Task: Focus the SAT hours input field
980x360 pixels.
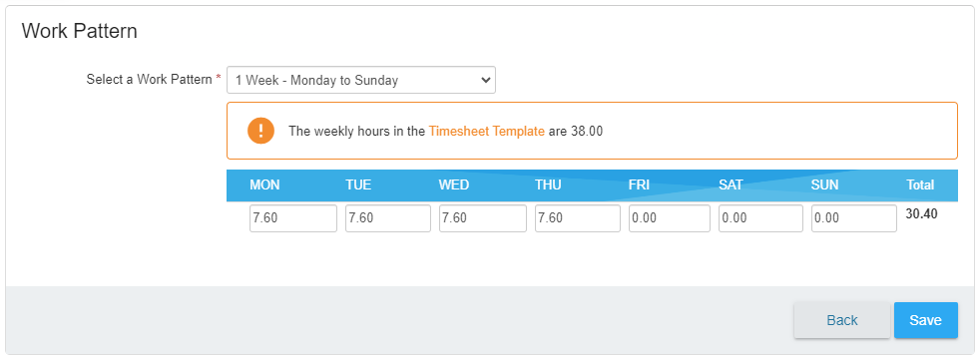Action: click(x=760, y=218)
